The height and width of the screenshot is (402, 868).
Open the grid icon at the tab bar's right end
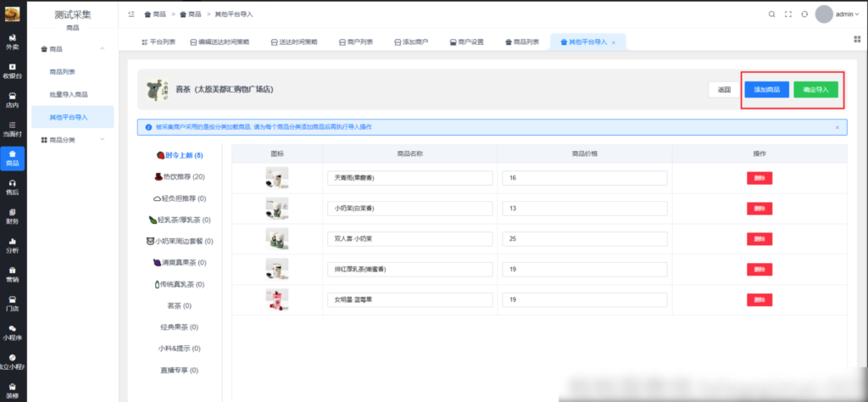coord(857,41)
